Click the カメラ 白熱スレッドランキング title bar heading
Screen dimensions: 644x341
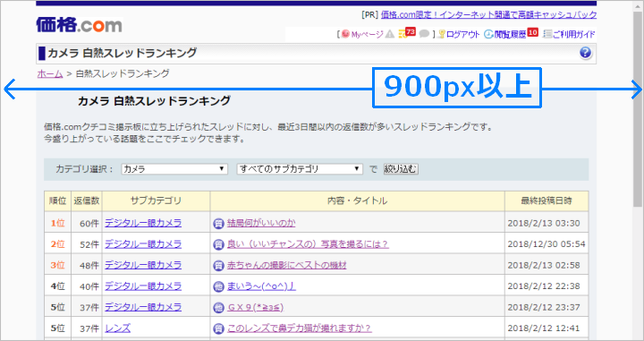(122, 53)
